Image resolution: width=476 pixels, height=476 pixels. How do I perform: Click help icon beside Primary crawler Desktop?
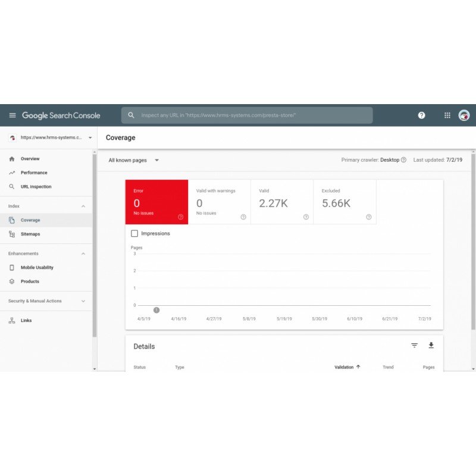[403, 160]
